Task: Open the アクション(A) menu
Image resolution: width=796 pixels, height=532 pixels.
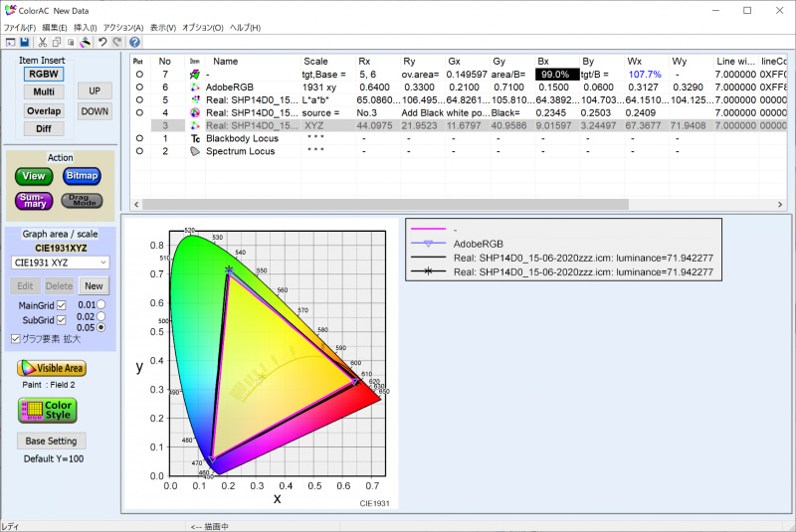Action: click(123, 27)
